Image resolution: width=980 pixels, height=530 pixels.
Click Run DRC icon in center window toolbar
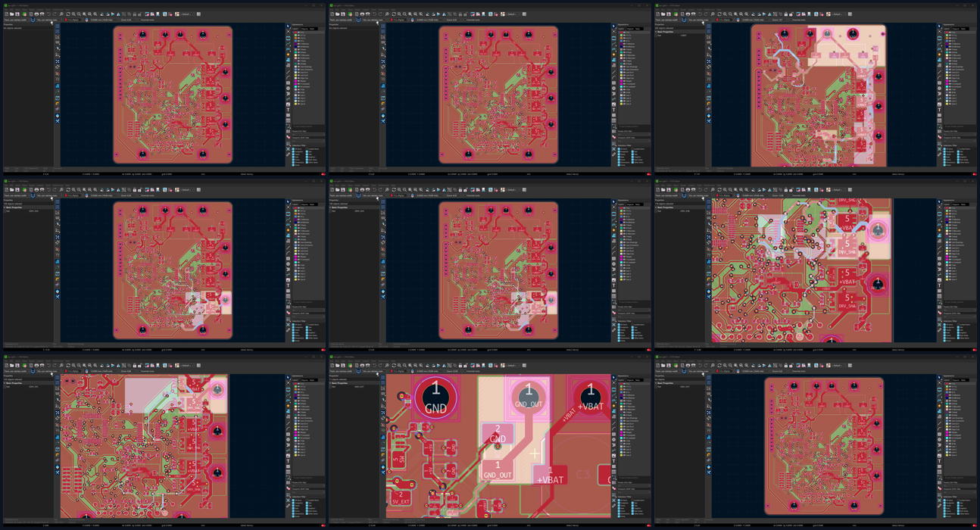(496, 189)
